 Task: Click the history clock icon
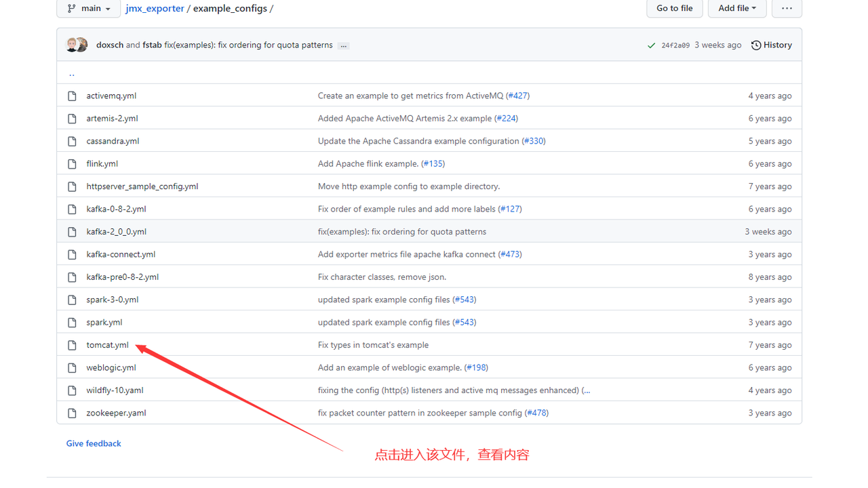(x=756, y=45)
